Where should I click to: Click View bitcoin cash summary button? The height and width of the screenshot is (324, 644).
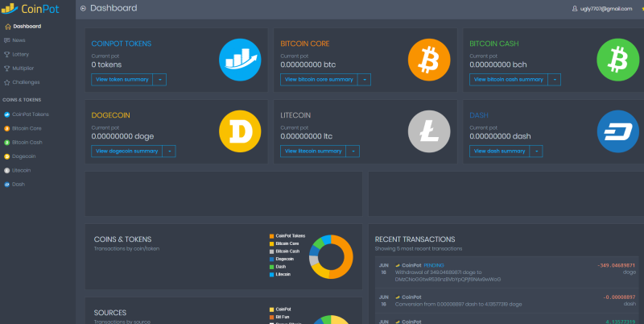click(509, 79)
